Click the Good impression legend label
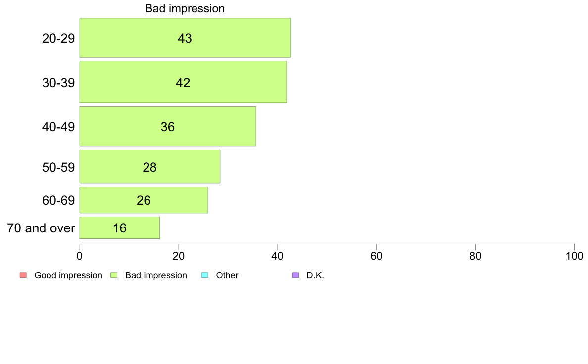Viewport: 588px width, 364px height. [68, 275]
